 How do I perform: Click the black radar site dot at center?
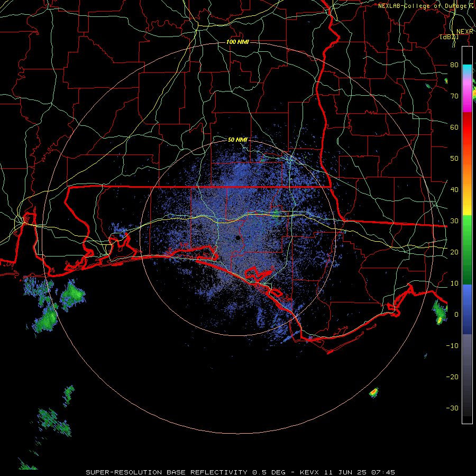click(238, 237)
